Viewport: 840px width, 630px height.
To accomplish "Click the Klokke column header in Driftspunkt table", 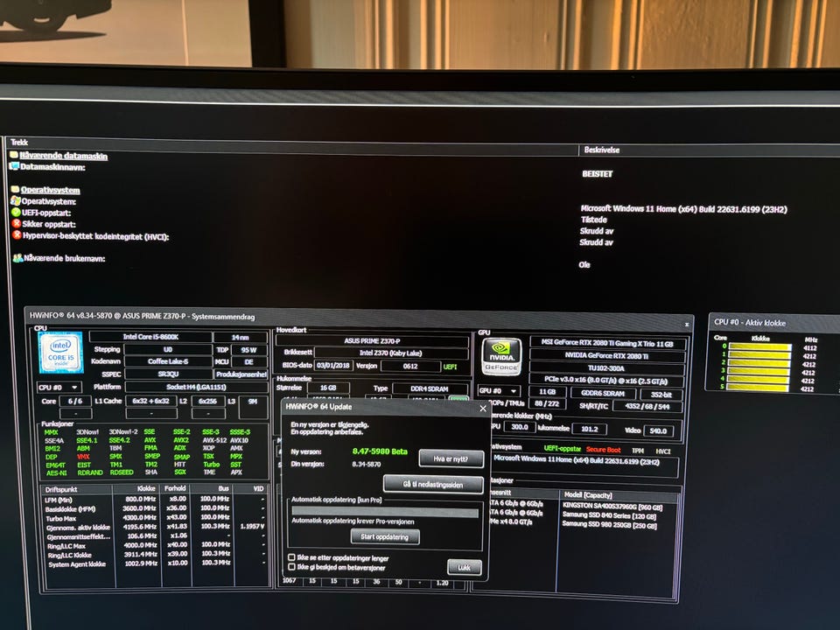I will (x=146, y=488).
